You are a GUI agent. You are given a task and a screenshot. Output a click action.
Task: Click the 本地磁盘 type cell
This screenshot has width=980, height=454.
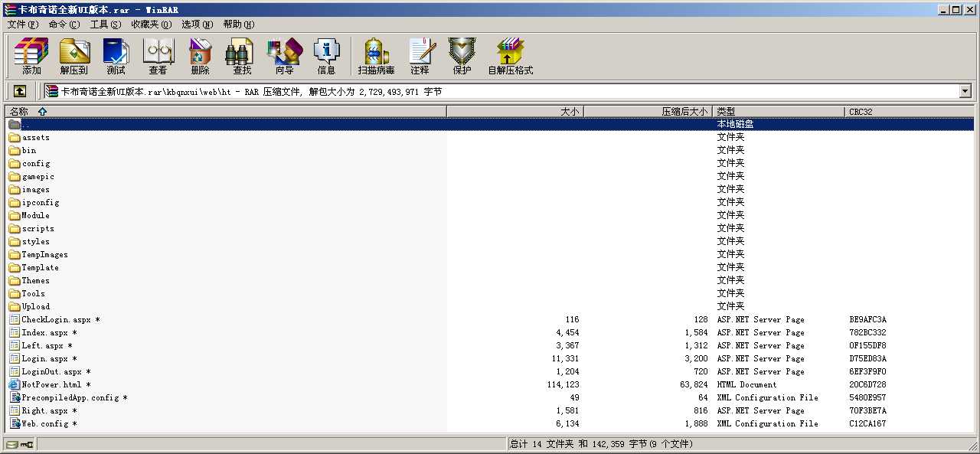(x=735, y=124)
